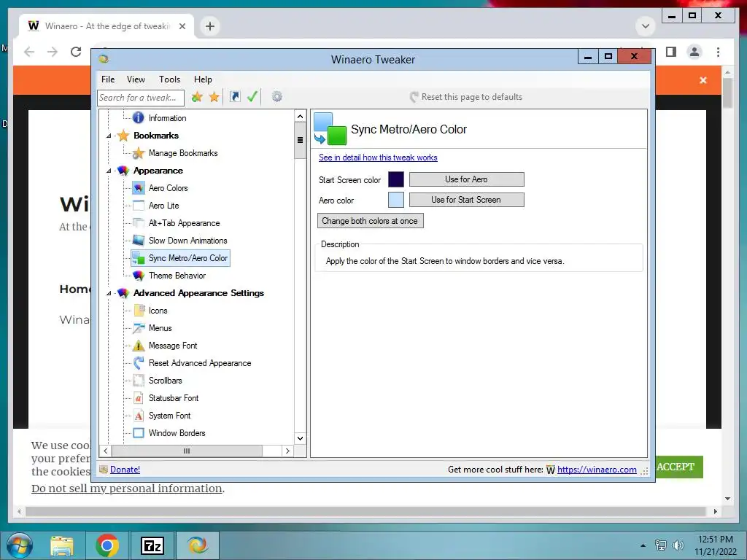Click the Winaero Tweaker taskbar icon
747x560 pixels.
coord(197,545)
